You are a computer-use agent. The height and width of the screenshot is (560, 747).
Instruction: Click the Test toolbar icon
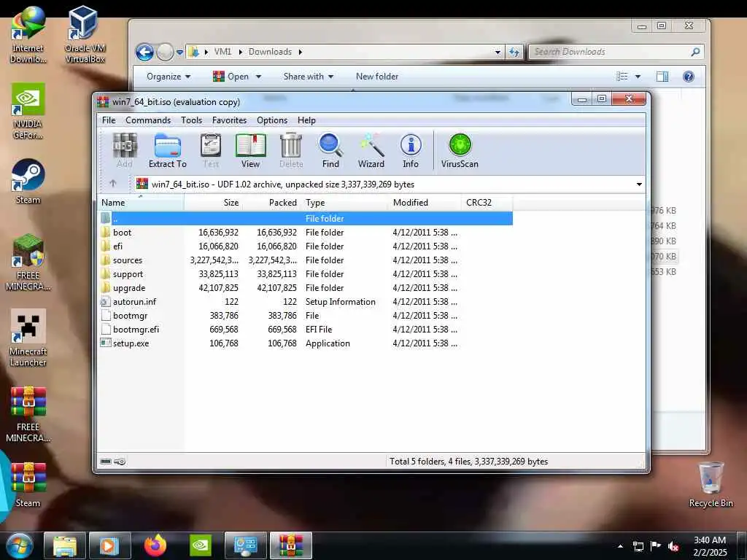(x=211, y=150)
